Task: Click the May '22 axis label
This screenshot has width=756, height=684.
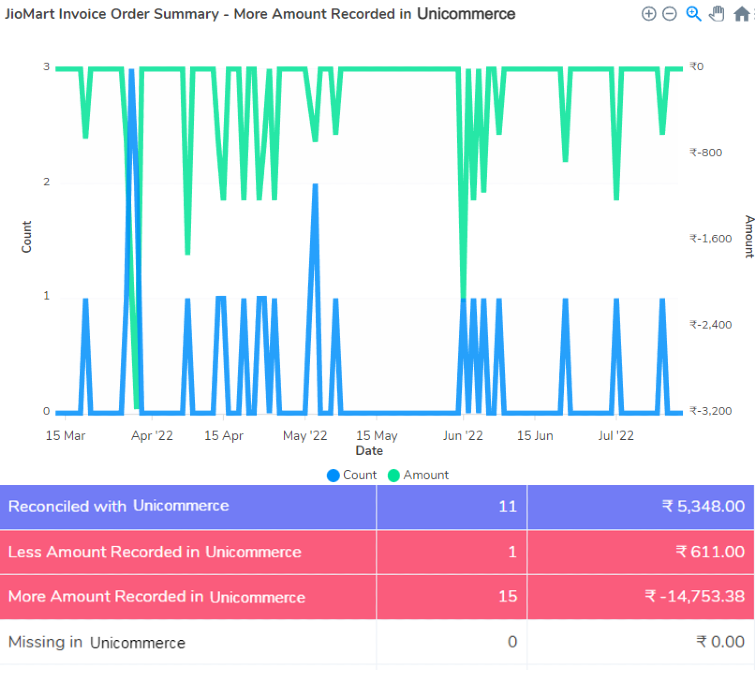Action: tap(305, 436)
